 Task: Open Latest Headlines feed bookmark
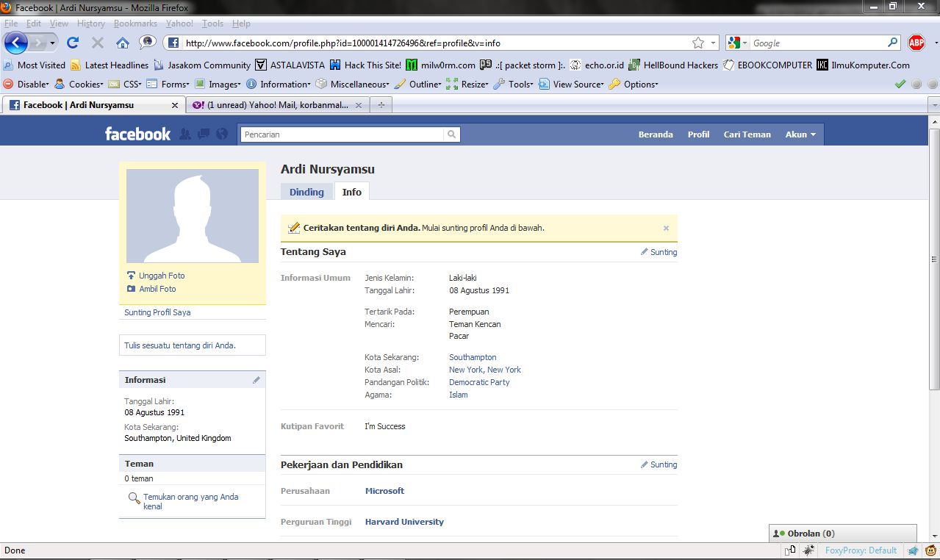coord(110,65)
